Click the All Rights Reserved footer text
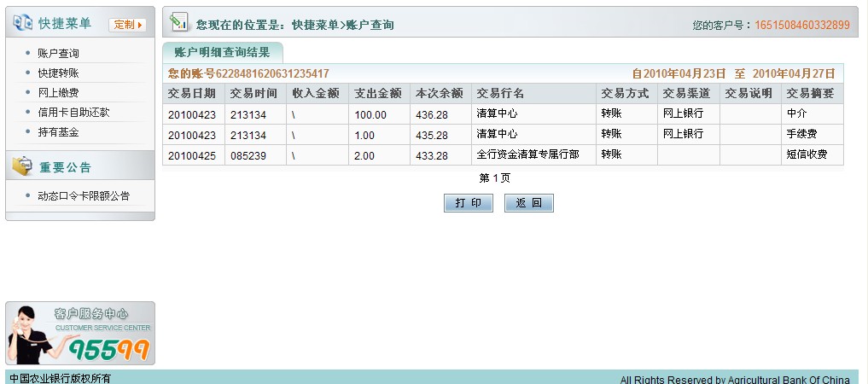This screenshot has height=384, width=868. [735, 380]
